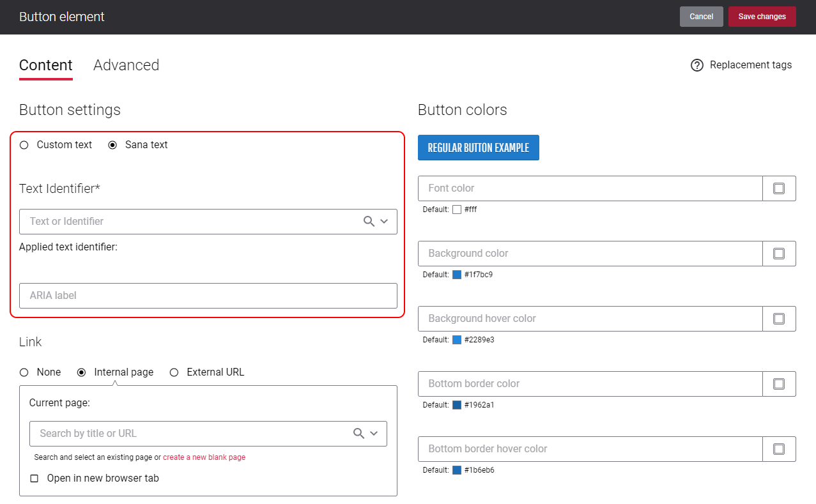This screenshot has height=504, width=816.
Task: Click the search icon in Text Identifier field
Action: tap(369, 221)
